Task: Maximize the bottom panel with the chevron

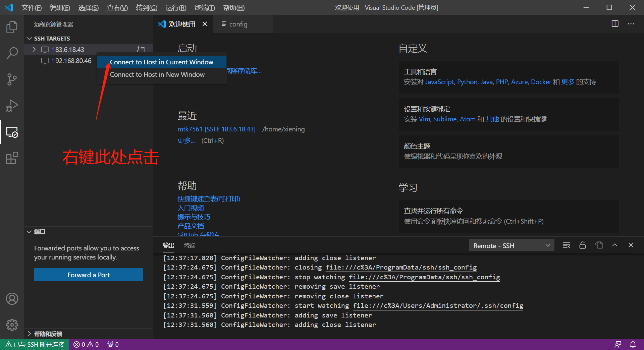Action: (615, 245)
